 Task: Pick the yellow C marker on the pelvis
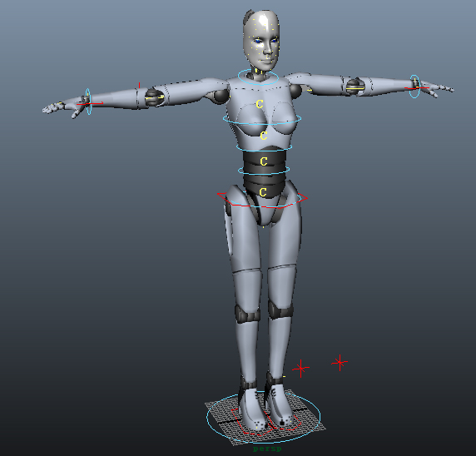pos(263,192)
